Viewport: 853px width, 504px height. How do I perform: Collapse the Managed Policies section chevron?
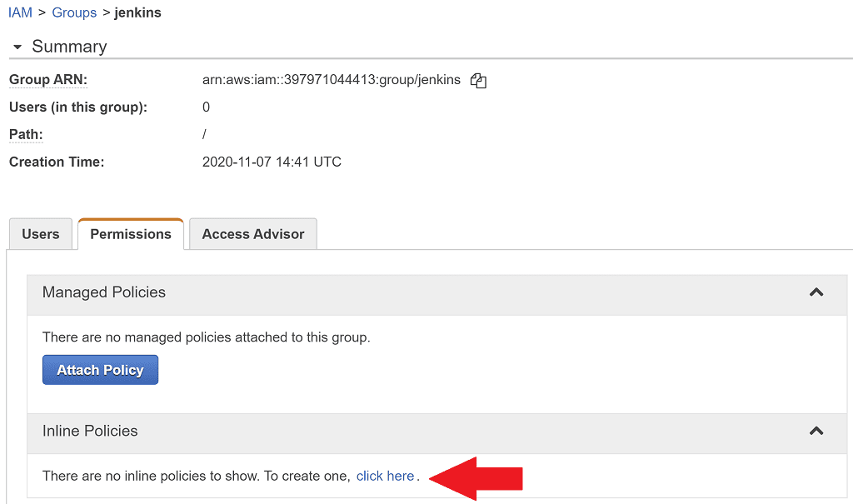[x=816, y=294]
